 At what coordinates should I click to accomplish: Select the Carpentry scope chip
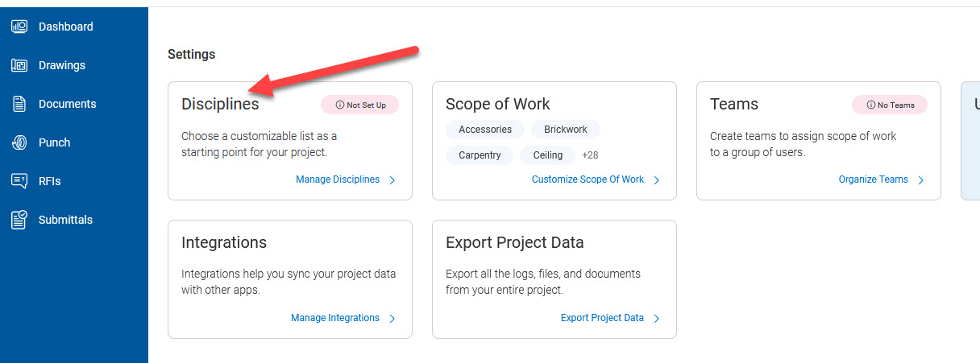480,155
